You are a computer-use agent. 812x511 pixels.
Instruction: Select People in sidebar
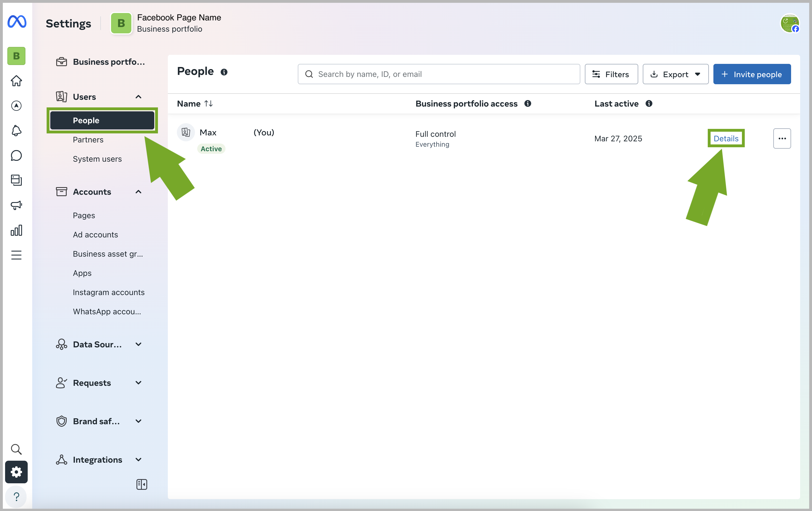102,120
